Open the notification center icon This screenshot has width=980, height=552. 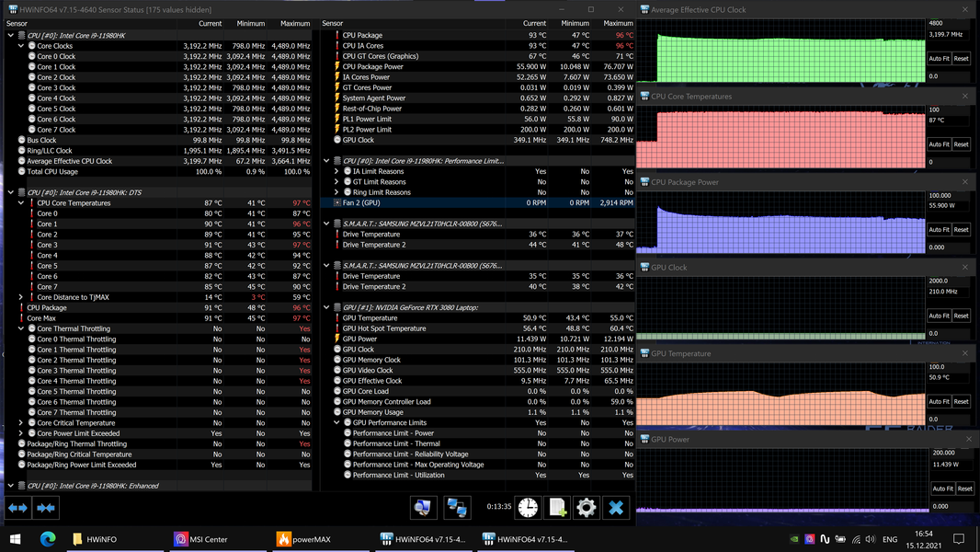pyautogui.click(x=959, y=539)
